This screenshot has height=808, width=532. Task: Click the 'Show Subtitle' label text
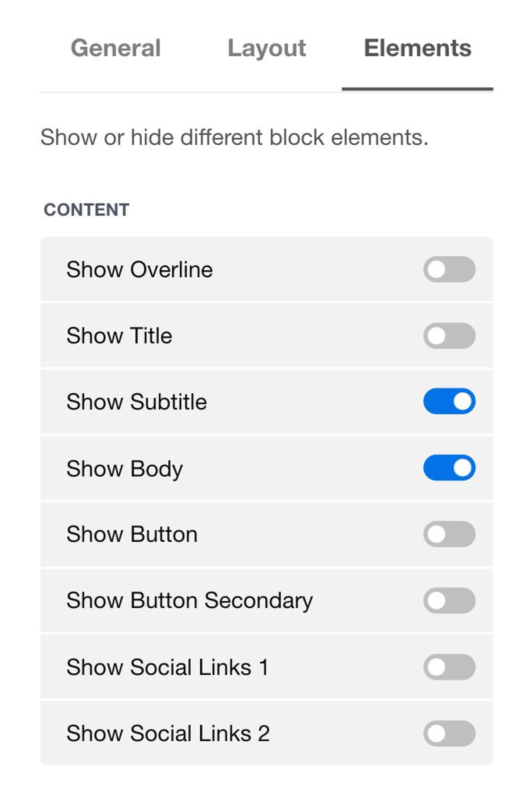click(x=136, y=402)
